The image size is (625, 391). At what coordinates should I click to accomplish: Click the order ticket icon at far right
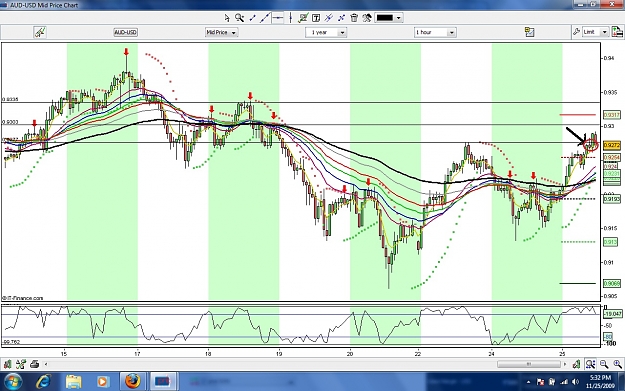pos(617,31)
